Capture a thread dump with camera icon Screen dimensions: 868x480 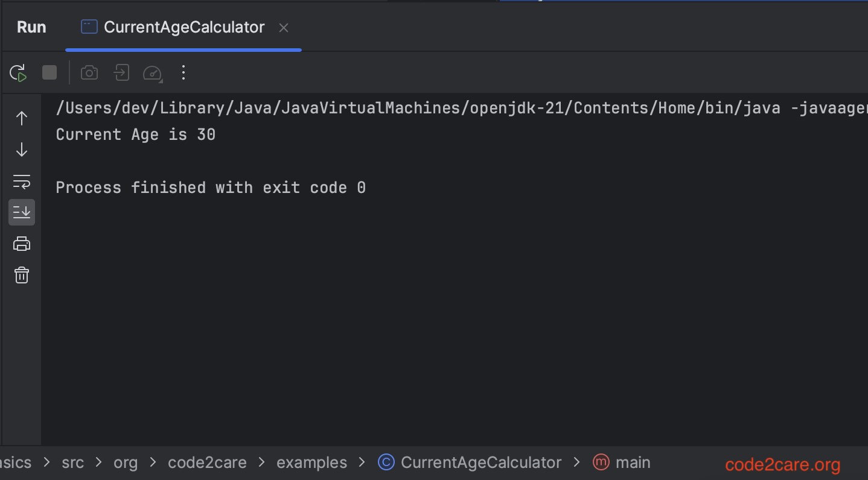(89, 72)
